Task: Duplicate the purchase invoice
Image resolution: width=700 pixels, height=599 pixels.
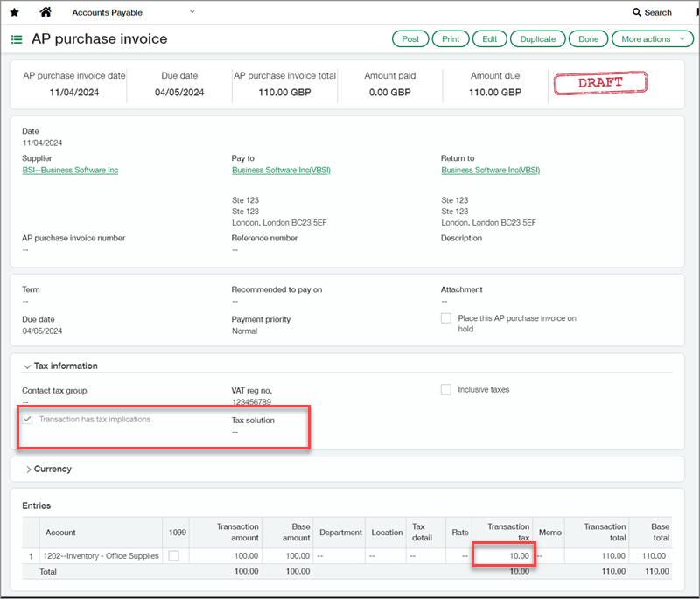Action: tap(537, 38)
